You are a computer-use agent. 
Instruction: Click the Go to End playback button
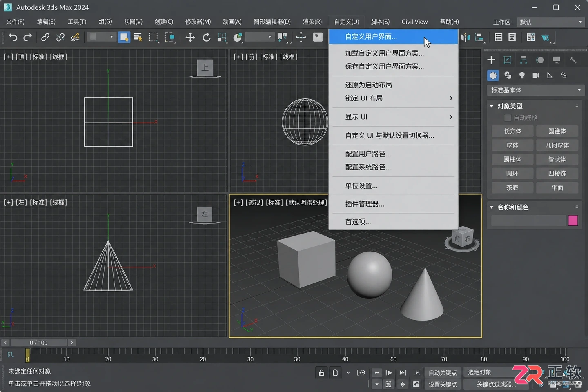[417, 372]
